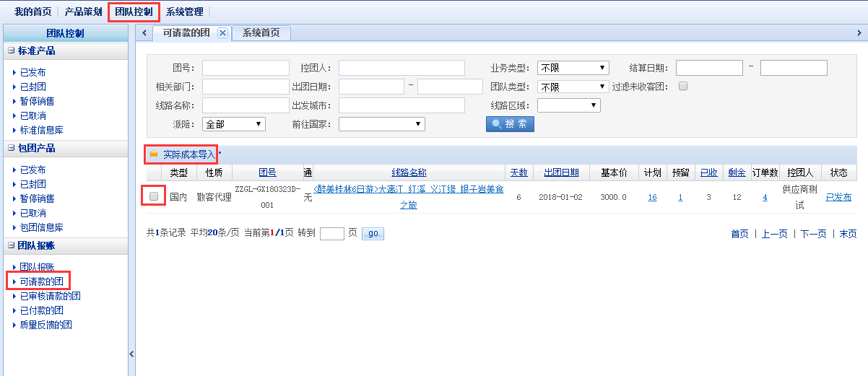Collapse the 包团产品 section
Screen dimensions: 868x376
click(x=12, y=148)
